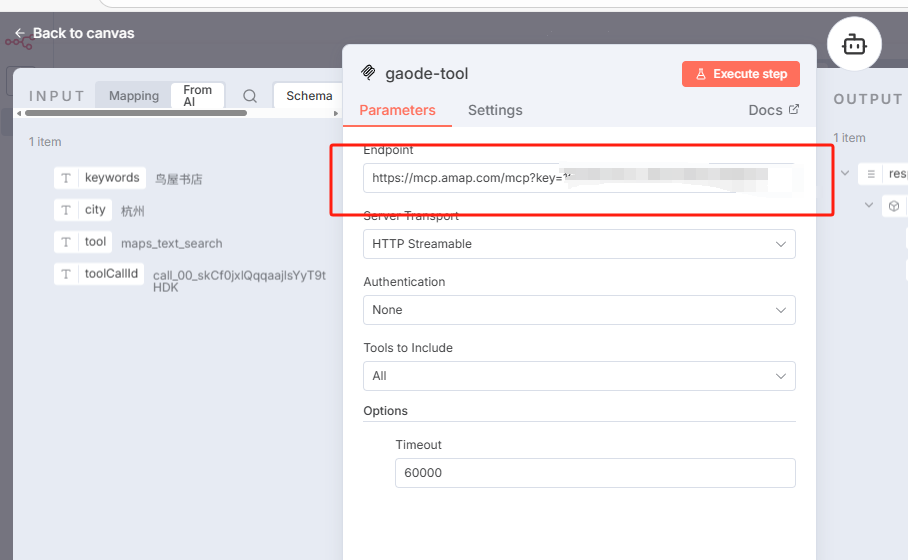The height and width of the screenshot is (560, 908).
Task: Switch to the Settings tab
Action: point(495,110)
